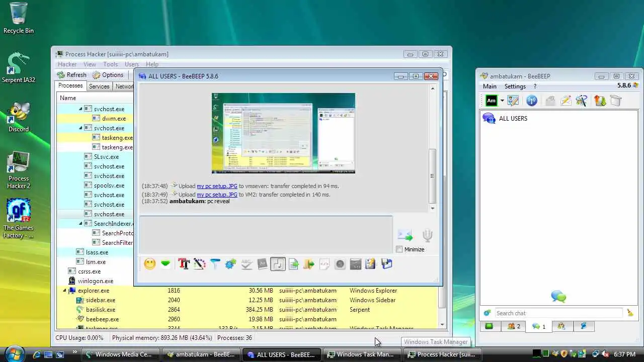Send a folder with the orange arrow icon

tap(309, 264)
